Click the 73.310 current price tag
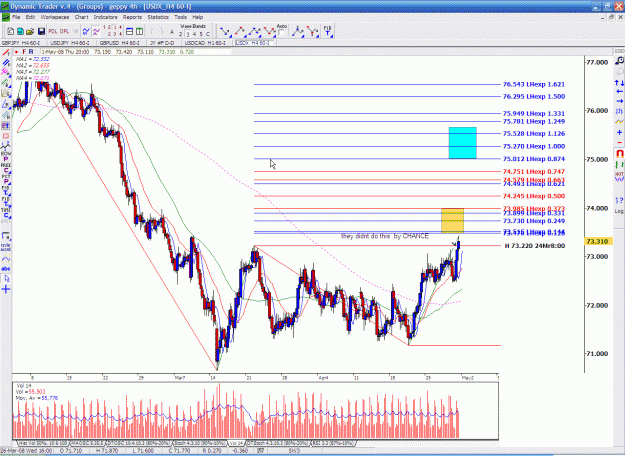The height and width of the screenshot is (456, 625). pyautogui.click(x=598, y=242)
